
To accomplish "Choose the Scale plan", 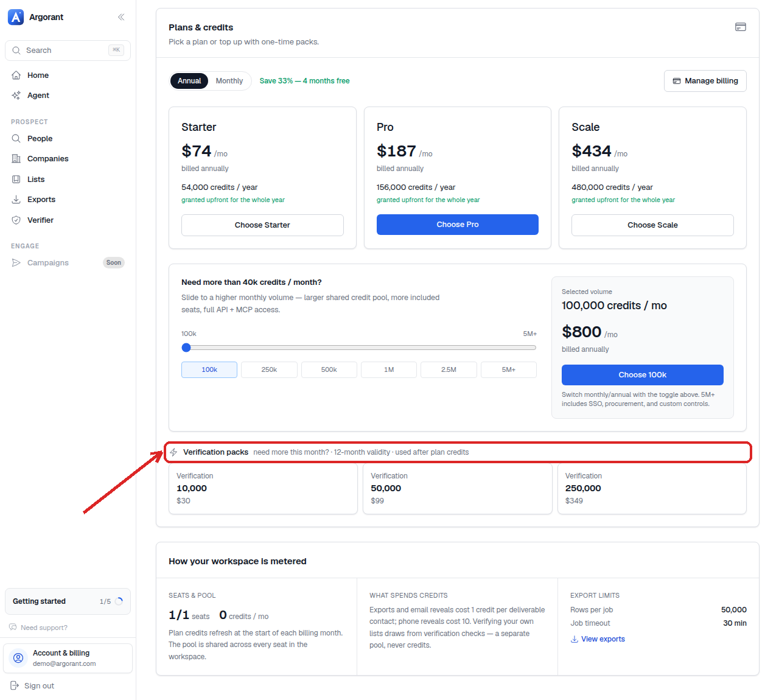I will pos(652,225).
